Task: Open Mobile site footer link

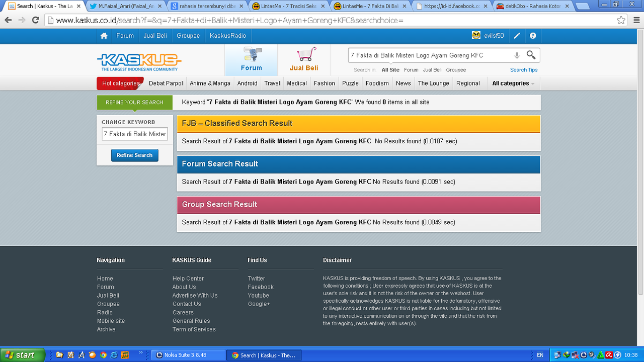Action: point(111,321)
